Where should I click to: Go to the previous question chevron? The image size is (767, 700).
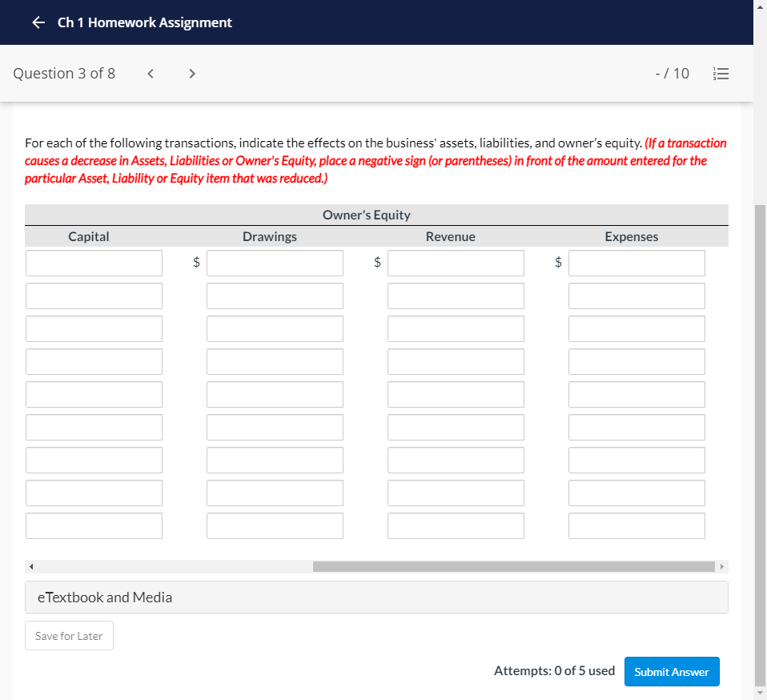[x=151, y=74]
